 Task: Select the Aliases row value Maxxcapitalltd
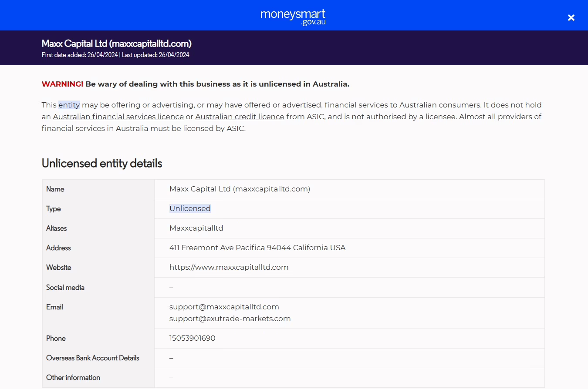point(196,228)
